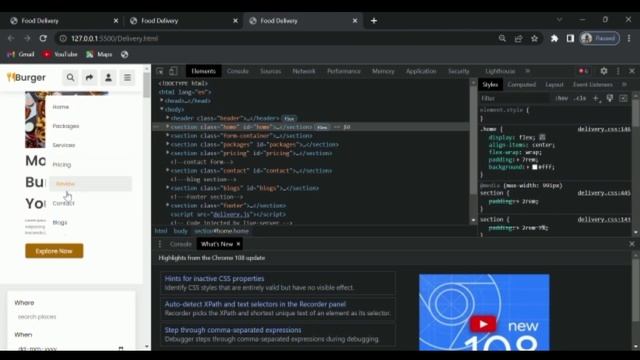Select Packages in the page dropdown menu
The width and height of the screenshot is (640, 360).
(x=66, y=126)
